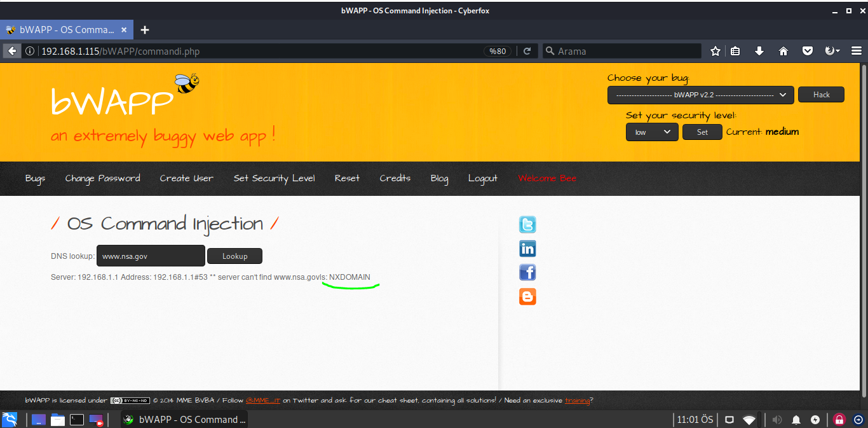Viewport: 868px width, 428px height.
Task: Open the Cyberfox hamburger menu
Action: click(856, 51)
